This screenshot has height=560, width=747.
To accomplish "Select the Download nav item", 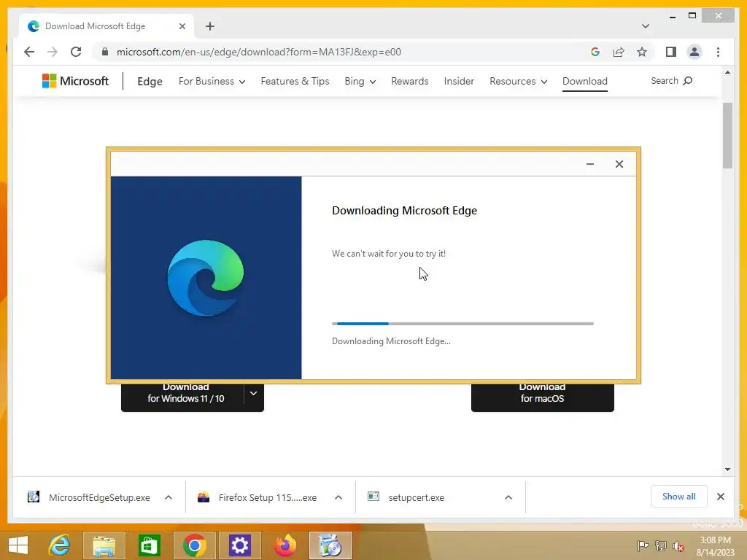I will tap(584, 82).
